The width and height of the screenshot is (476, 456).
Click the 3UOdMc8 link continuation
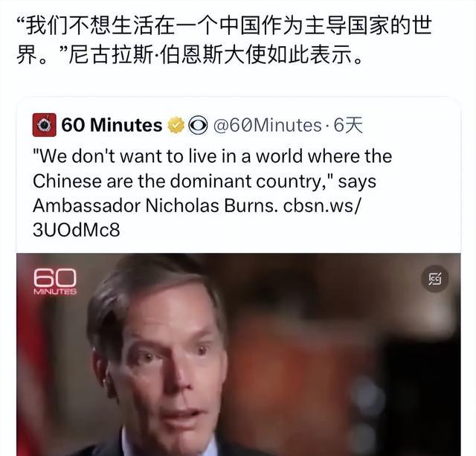[76, 230]
